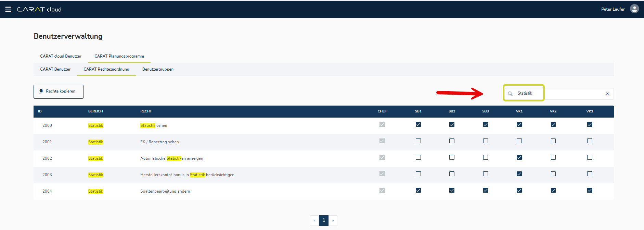Click the Benutzerverwaltung page heading
The height and width of the screenshot is (230, 644).
click(68, 36)
